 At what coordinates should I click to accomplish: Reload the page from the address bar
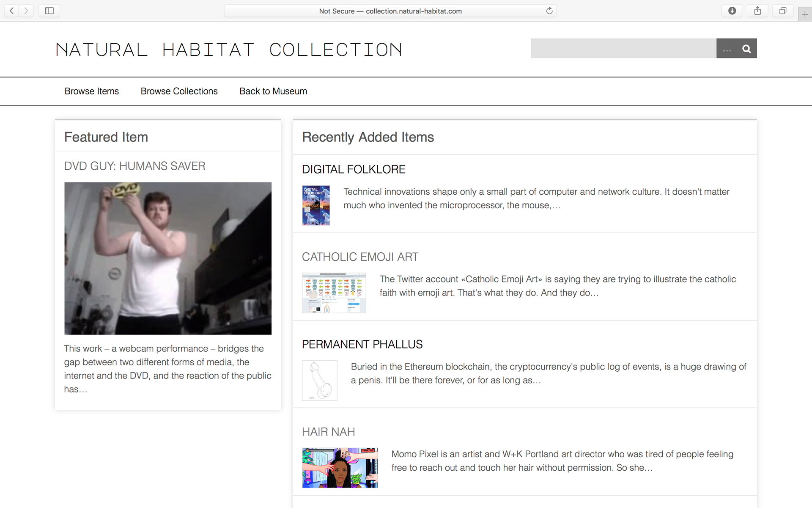pyautogui.click(x=549, y=11)
